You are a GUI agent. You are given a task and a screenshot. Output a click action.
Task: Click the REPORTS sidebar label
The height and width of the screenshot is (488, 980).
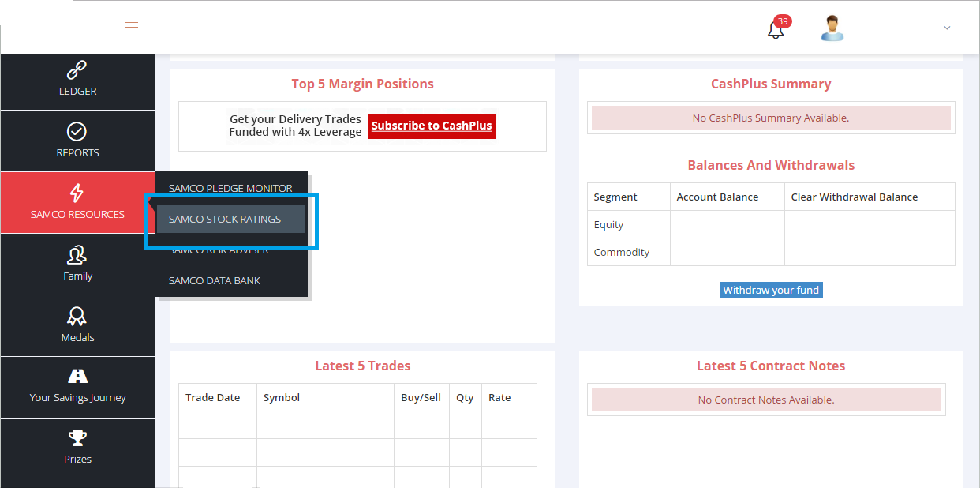click(77, 152)
